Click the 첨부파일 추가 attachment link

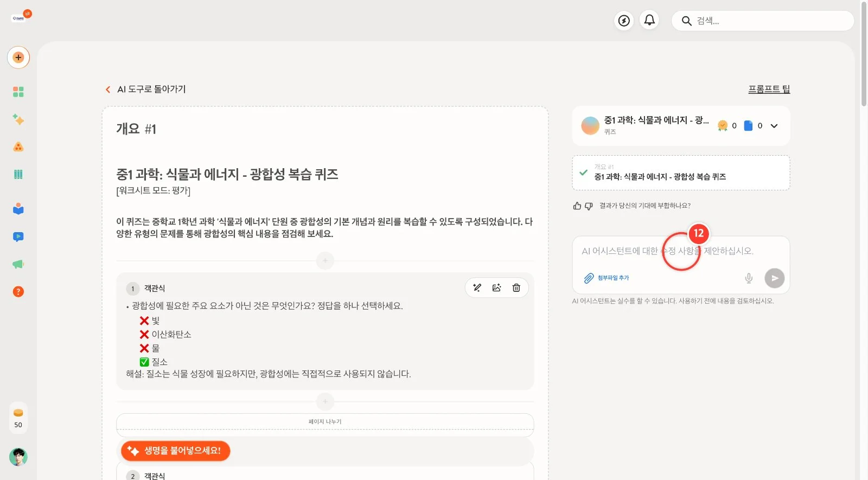tap(607, 278)
